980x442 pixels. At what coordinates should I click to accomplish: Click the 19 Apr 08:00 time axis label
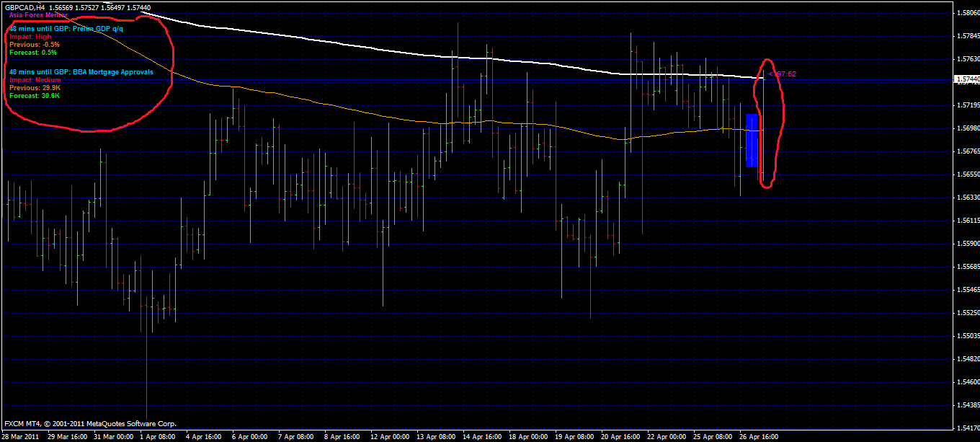tap(575, 437)
